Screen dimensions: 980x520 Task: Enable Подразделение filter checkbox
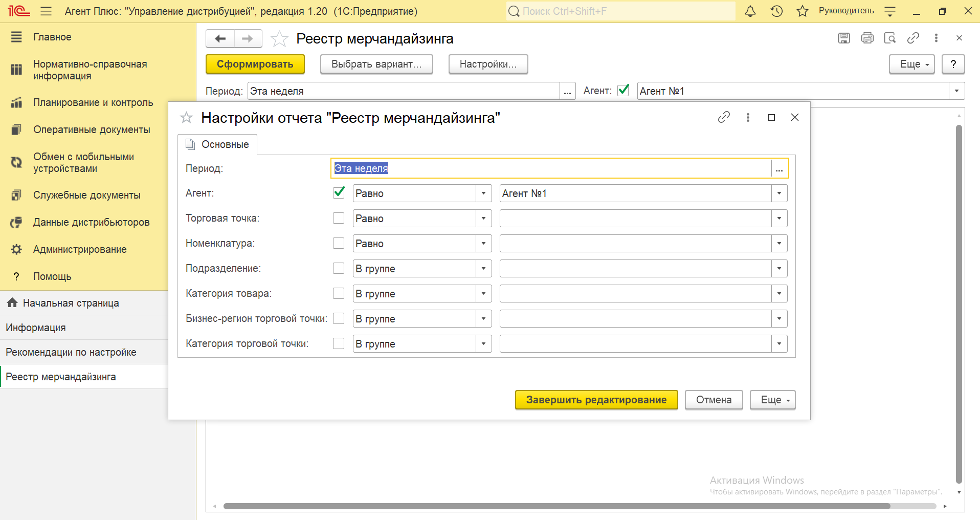pos(339,268)
